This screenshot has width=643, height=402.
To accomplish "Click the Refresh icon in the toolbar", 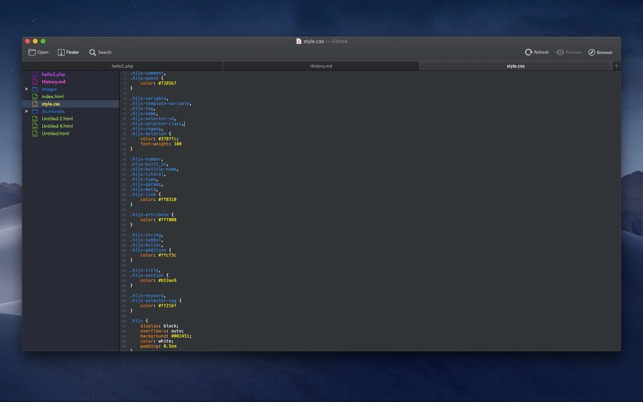I will pos(529,52).
